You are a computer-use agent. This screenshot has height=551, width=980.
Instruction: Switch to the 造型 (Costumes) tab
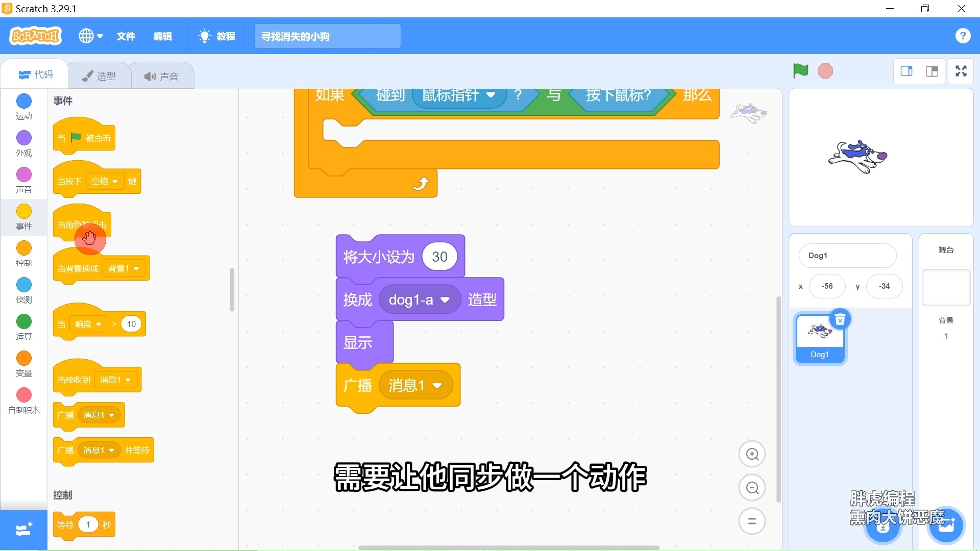coord(100,75)
